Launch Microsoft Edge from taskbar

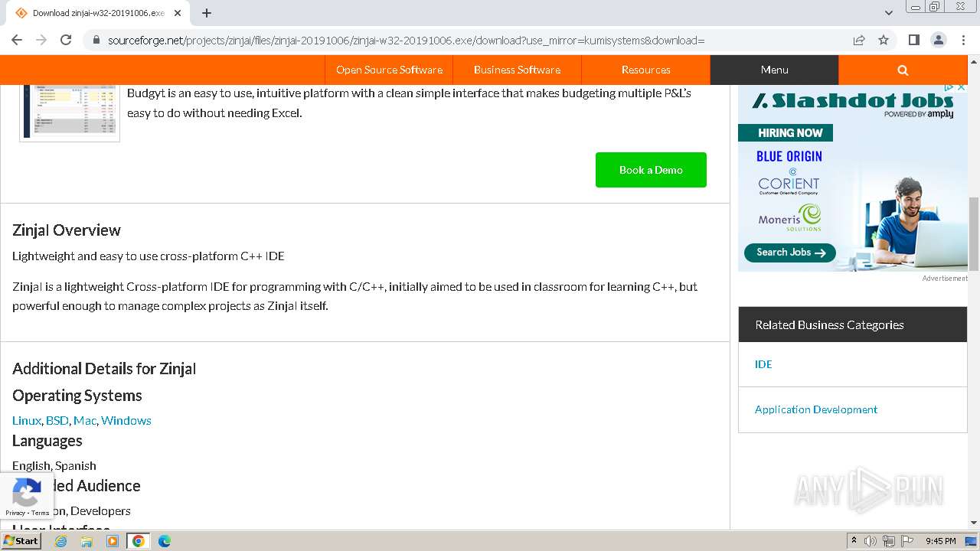(165, 541)
